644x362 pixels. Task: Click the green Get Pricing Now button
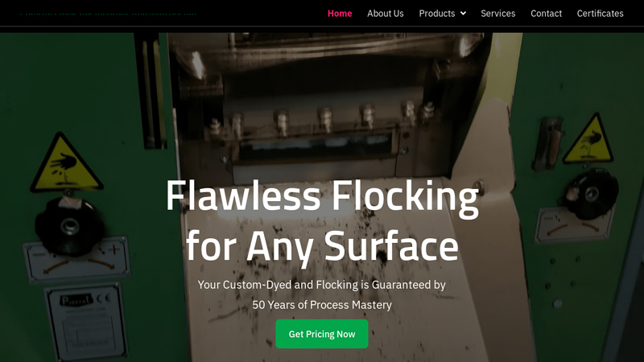(x=322, y=334)
